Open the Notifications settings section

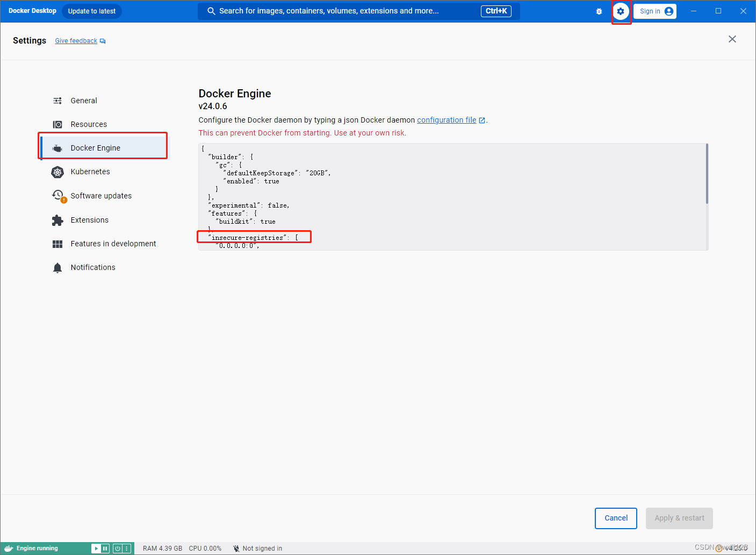coord(105,267)
